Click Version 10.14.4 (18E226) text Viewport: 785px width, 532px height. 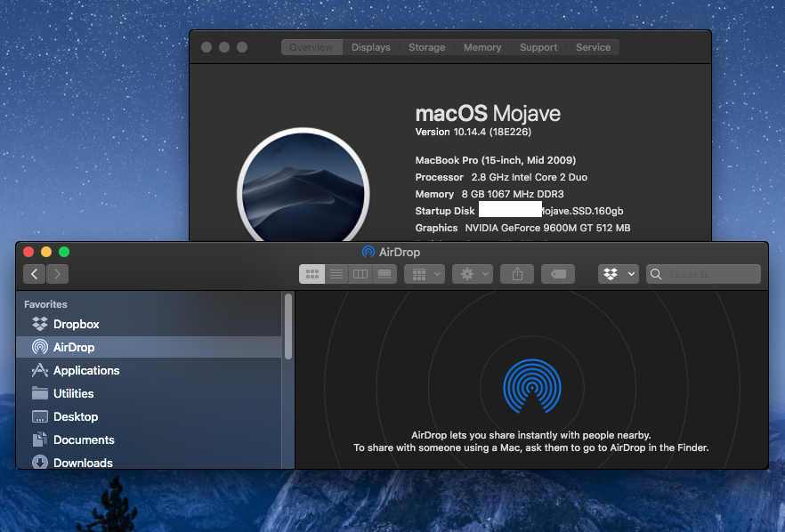[473, 132]
